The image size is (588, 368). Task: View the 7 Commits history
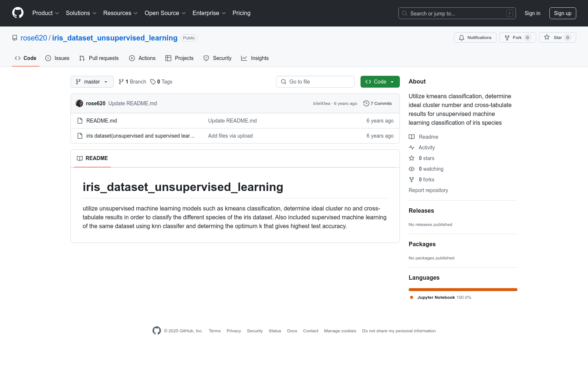click(377, 103)
